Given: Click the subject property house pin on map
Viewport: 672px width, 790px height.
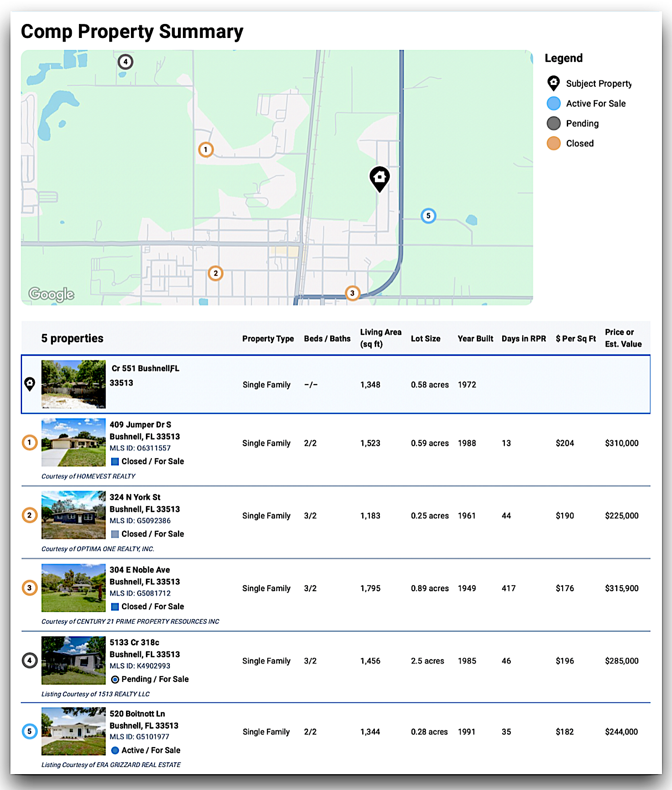Looking at the screenshot, I should tap(379, 178).
